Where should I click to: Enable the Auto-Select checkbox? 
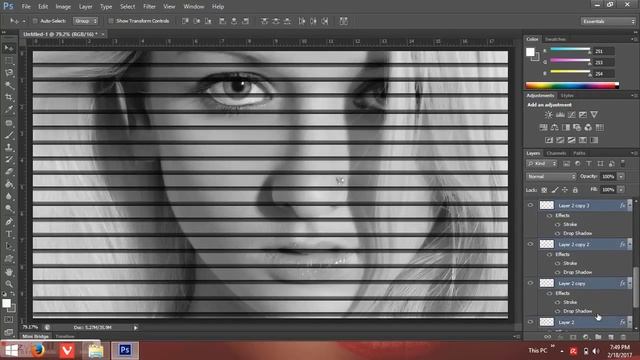coord(35,21)
